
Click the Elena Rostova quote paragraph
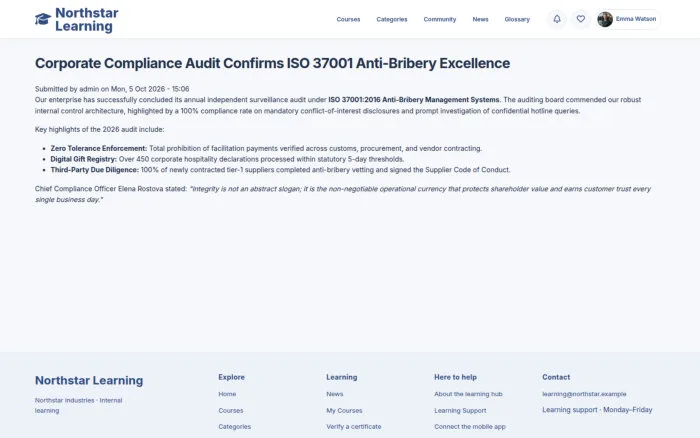(343, 194)
